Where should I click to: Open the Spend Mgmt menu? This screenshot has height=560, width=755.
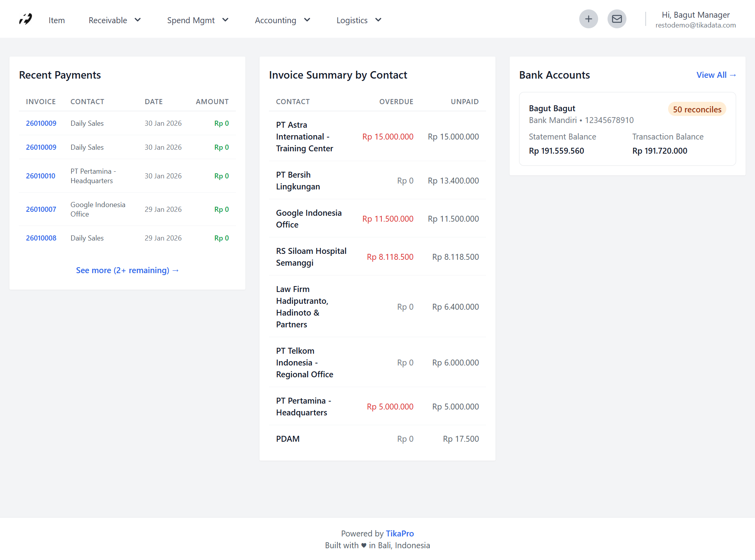[197, 20]
